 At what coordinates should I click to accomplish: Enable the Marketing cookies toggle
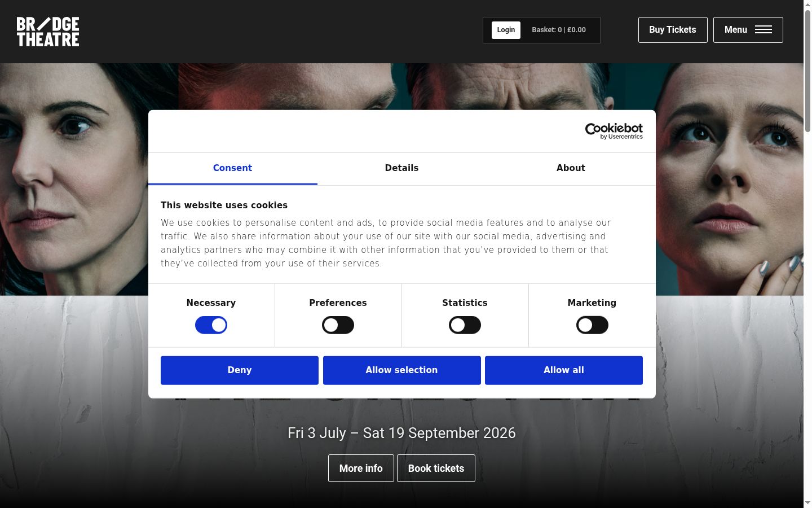click(592, 325)
